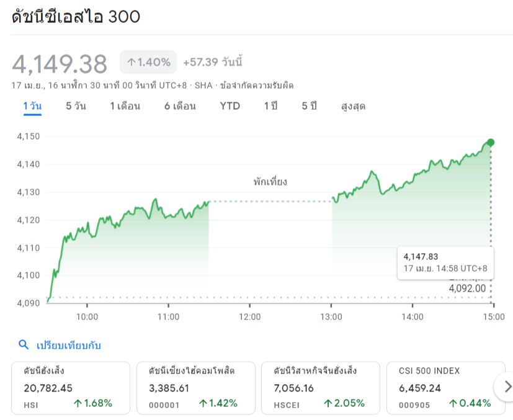View the 5 ปี chart range

click(x=309, y=106)
